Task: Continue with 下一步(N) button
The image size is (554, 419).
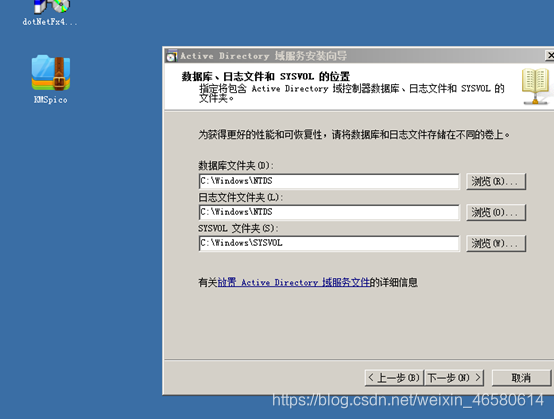Action: [x=454, y=378]
